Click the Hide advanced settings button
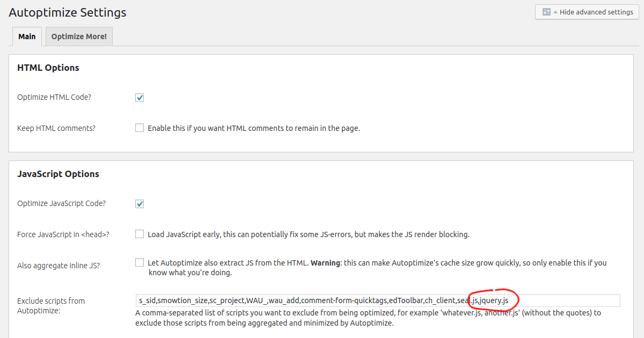The image size is (644, 338). click(x=587, y=12)
